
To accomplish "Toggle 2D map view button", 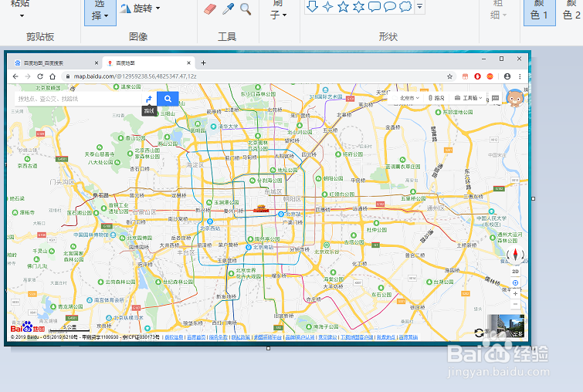I will tap(515, 272).
